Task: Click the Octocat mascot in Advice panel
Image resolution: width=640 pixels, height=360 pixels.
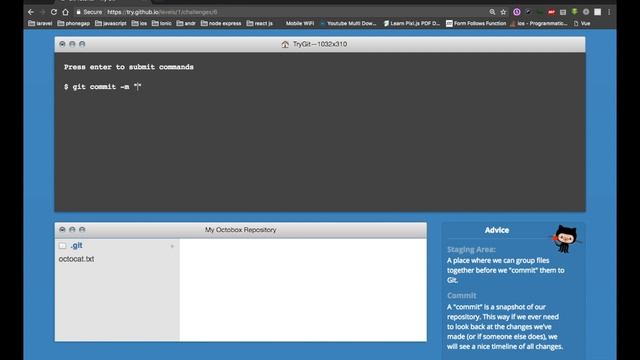Action: [565, 240]
